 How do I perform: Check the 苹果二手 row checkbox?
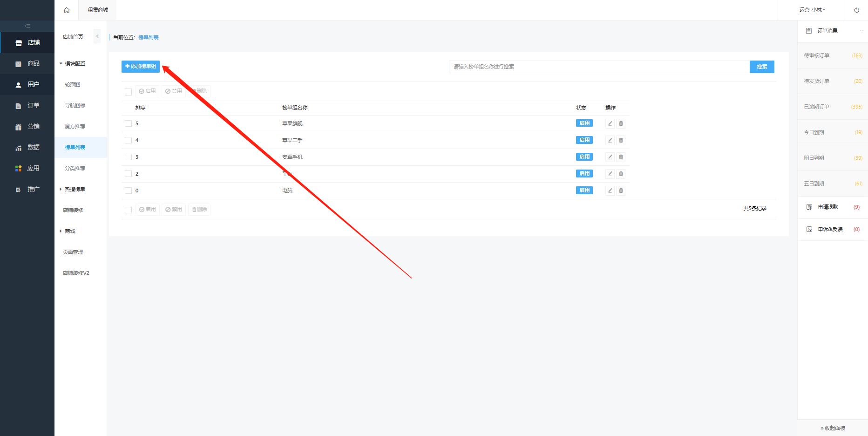128,140
